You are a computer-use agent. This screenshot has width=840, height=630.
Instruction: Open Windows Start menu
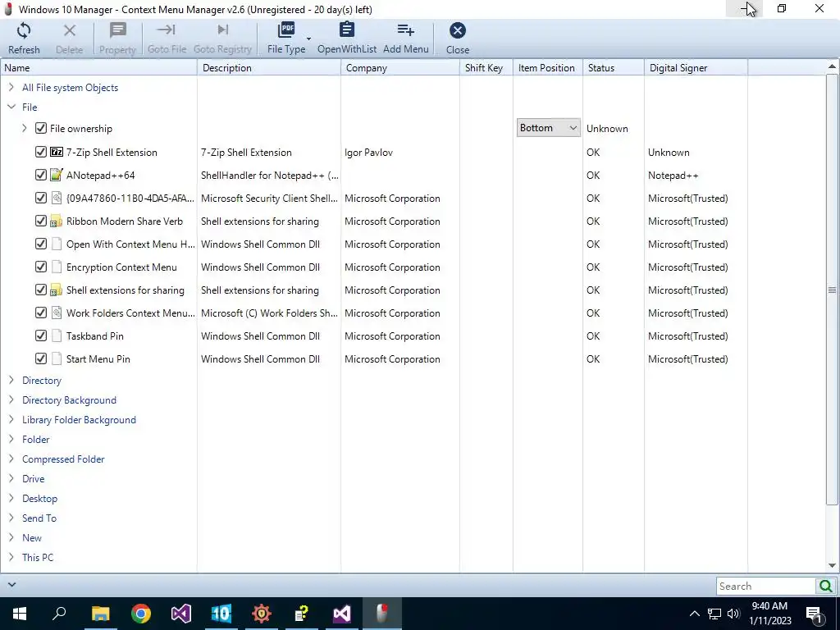[20, 614]
